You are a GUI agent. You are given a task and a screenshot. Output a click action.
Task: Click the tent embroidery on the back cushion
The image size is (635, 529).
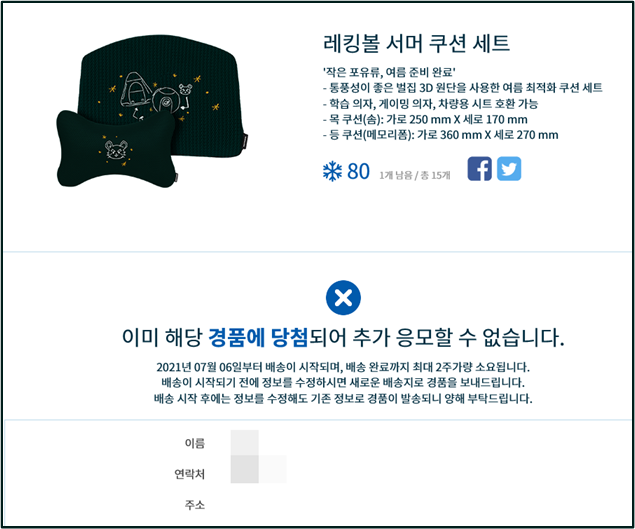pyautogui.click(x=135, y=91)
